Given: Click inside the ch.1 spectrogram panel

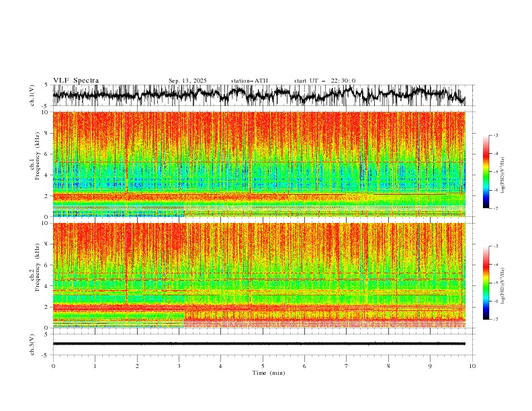Looking at the screenshot, I should pos(259,164).
